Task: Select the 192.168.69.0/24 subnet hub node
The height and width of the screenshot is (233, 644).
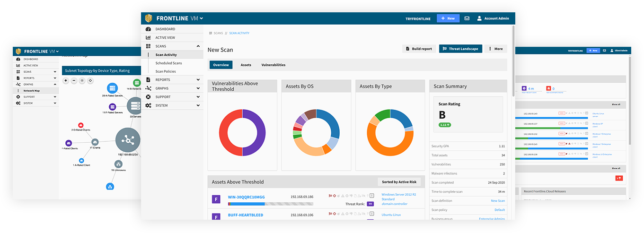Action: 128,140
